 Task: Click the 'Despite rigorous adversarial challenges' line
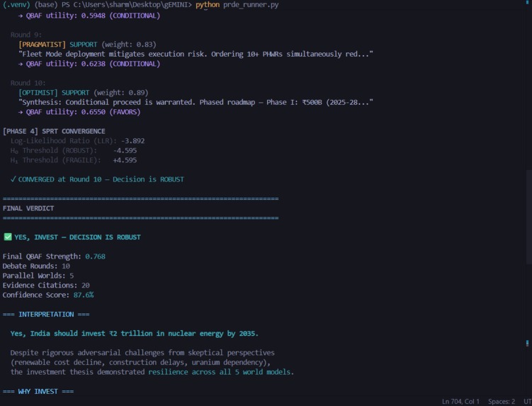[x=142, y=353]
